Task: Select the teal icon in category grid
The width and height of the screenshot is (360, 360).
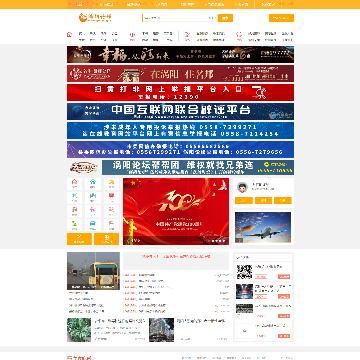Action: click(93, 197)
